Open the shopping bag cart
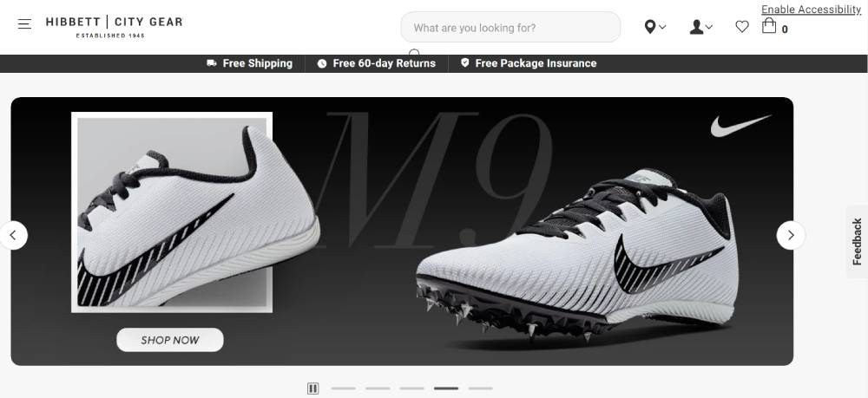The image size is (868, 398). [769, 25]
